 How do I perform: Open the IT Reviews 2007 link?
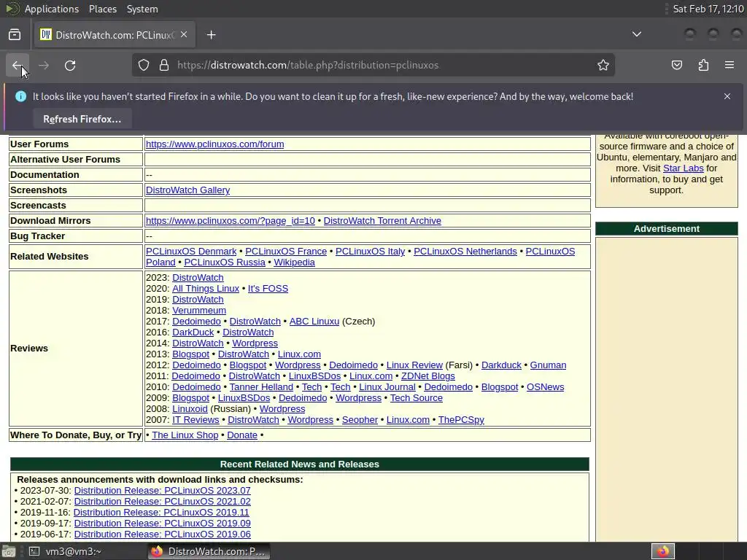click(x=196, y=419)
